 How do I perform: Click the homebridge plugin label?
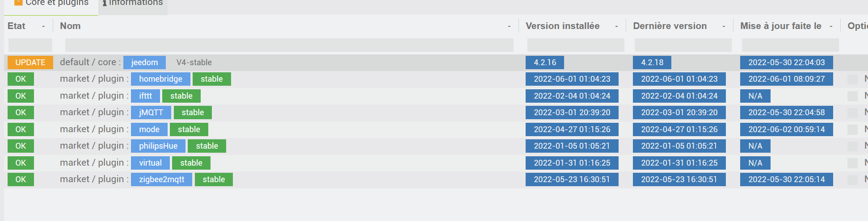coord(160,79)
